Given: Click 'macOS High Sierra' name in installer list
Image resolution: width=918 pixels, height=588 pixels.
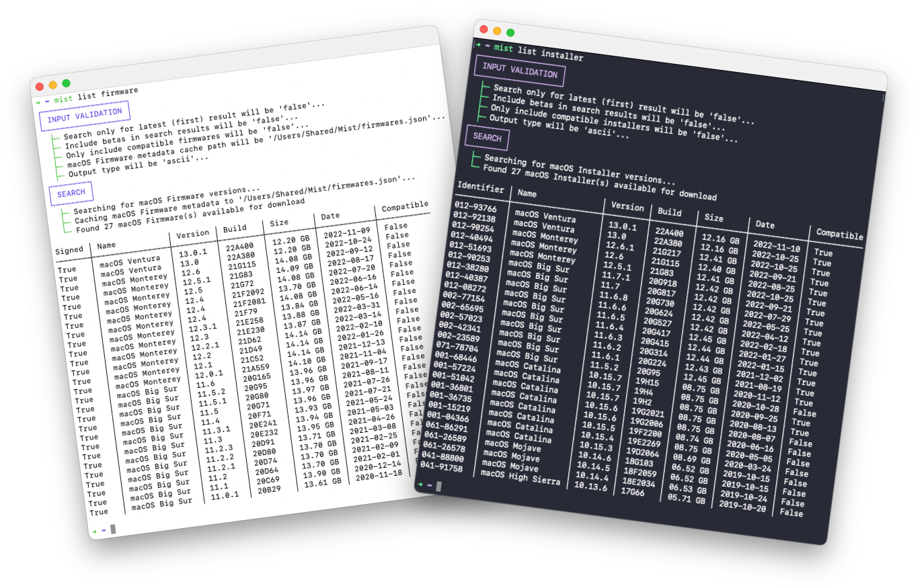Looking at the screenshot, I should [521, 477].
